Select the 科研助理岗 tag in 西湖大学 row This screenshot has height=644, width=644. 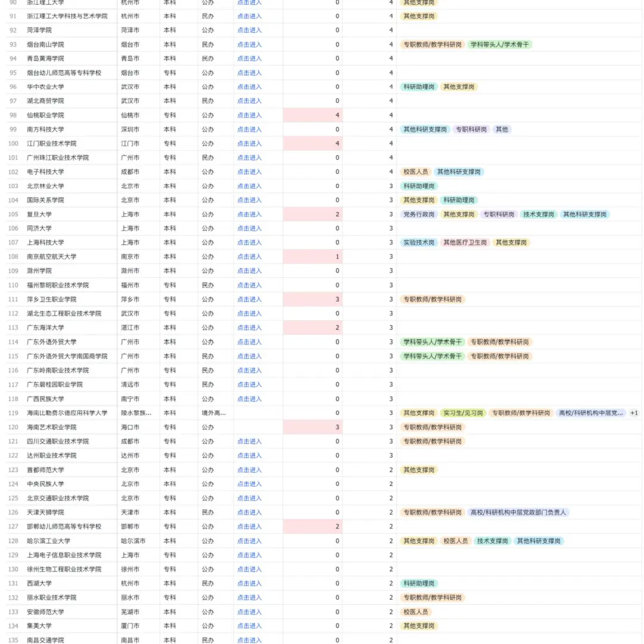pyautogui.click(x=419, y=583)
